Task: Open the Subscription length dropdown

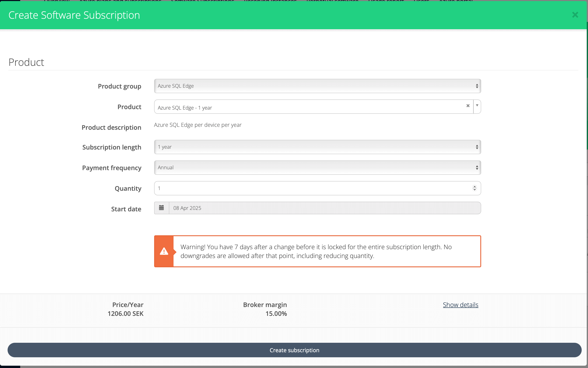Action: pos(317,147)
